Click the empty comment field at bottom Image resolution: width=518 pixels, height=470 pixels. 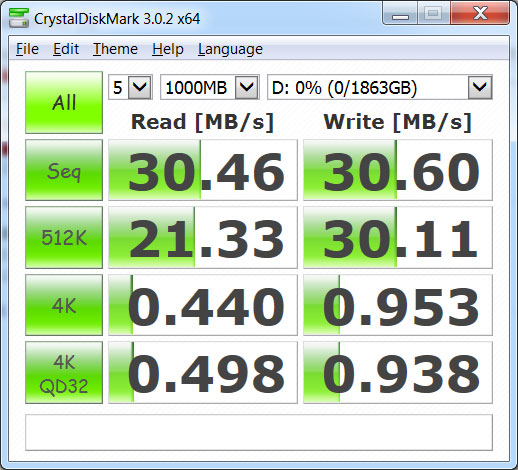[259, 432]
